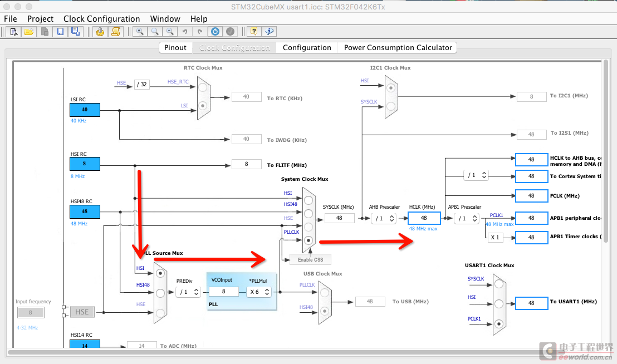Click the Zoom In magnifier icon
The image size is (617, 364).
pos(140,32)
